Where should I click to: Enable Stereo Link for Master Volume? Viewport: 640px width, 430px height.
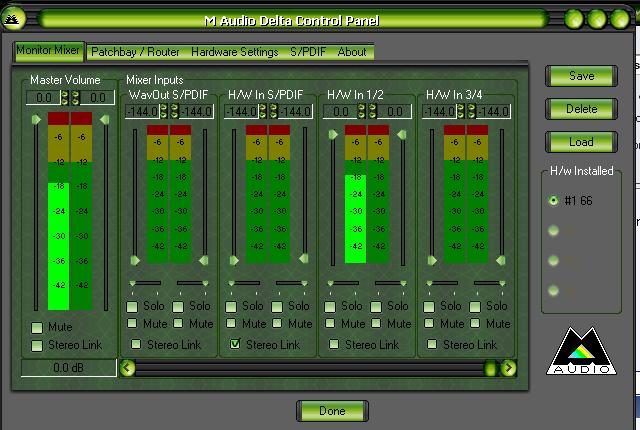tap(37, 346)
